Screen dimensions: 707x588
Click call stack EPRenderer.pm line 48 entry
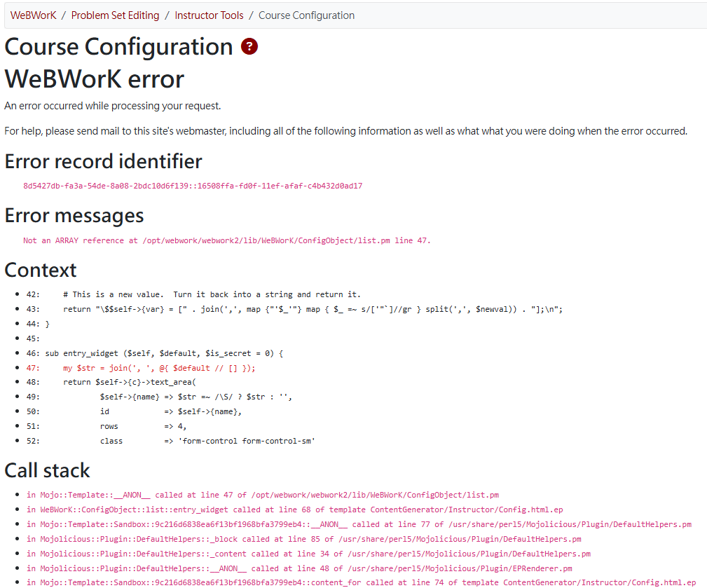tap(299, 568)
